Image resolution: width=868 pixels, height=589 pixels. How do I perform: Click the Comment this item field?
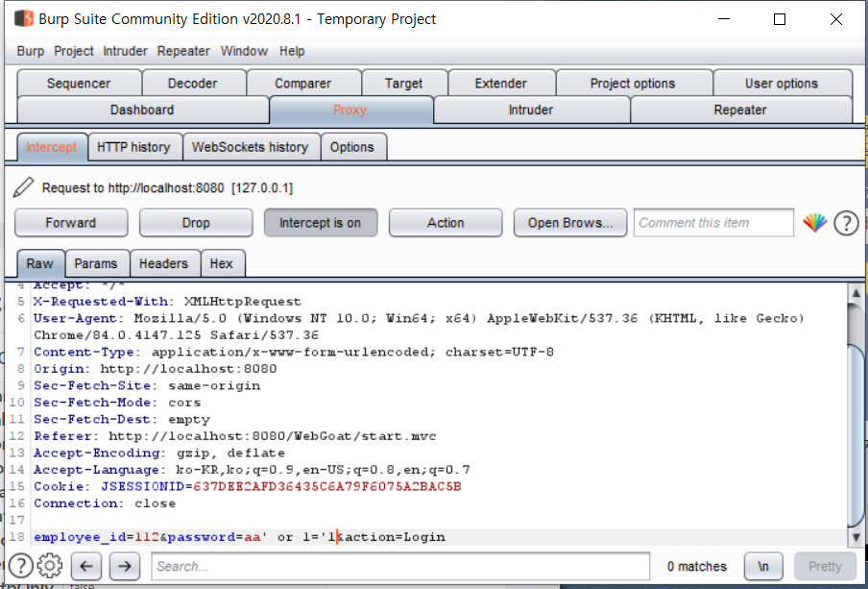point(713,223)
